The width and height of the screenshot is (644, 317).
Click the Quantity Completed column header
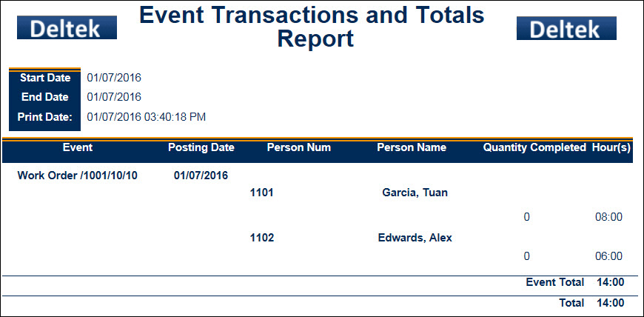tap(534, 147)
